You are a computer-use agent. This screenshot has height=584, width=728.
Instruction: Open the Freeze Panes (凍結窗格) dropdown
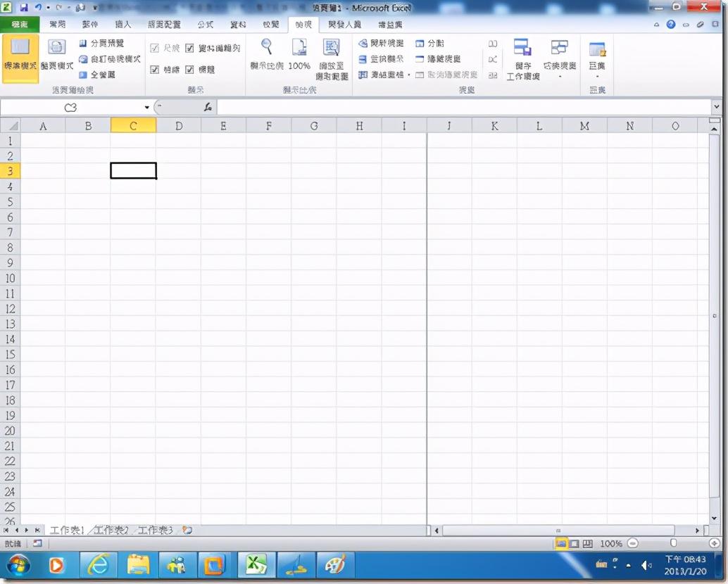384,75
